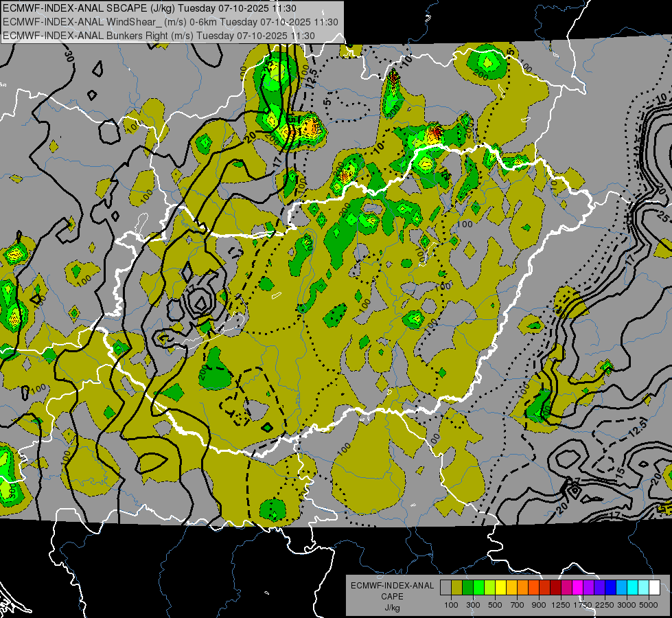The image size is (672, 618).
Task: Pick the dark green legend swatch
Action: 467,588
